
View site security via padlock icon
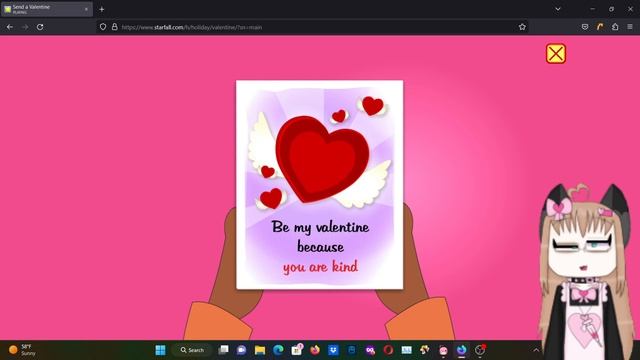pos(115,27)
